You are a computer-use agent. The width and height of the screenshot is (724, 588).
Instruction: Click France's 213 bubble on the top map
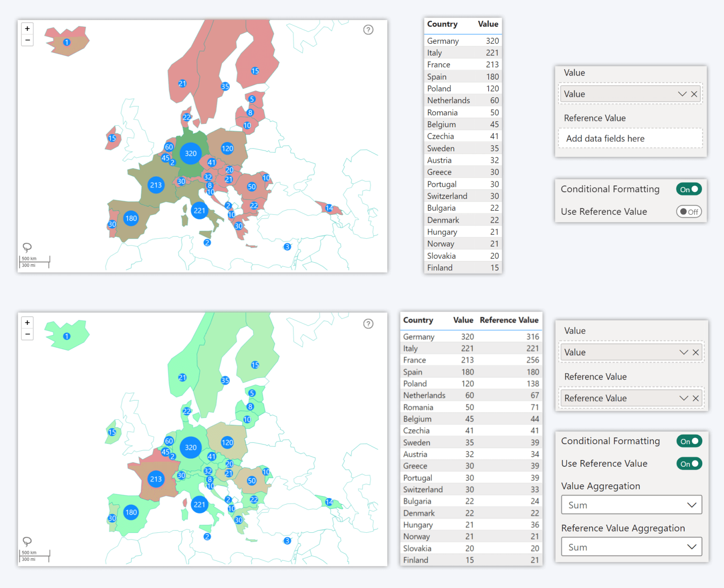pos(156,185)
